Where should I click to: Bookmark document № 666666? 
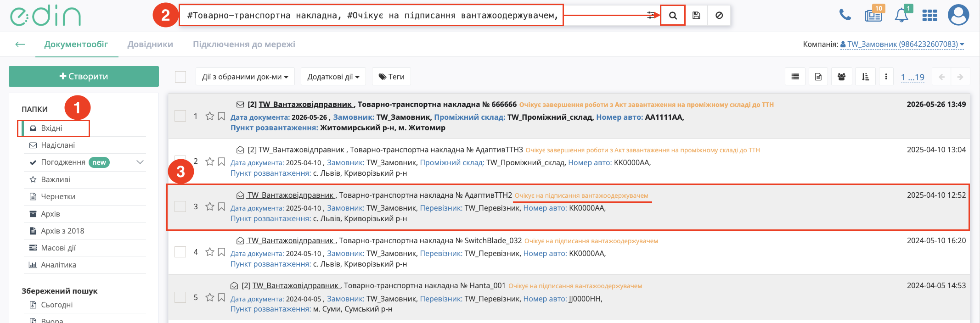pyautogui.click(x=221, y=116)
